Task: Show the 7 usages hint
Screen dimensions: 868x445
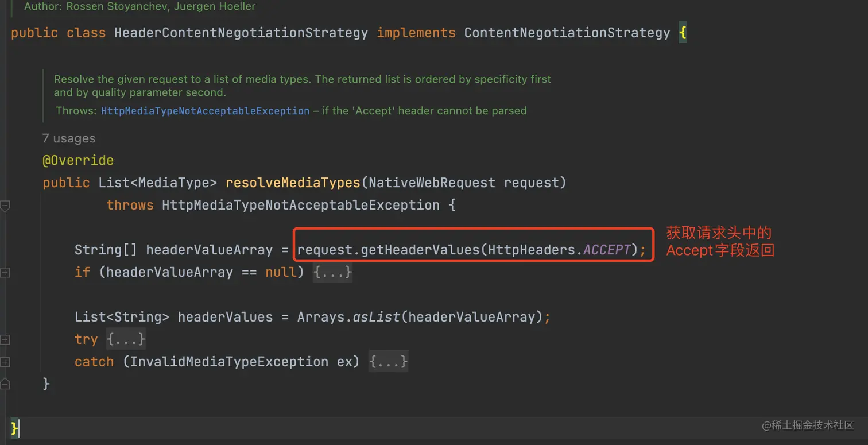Action: coord(69,138)
